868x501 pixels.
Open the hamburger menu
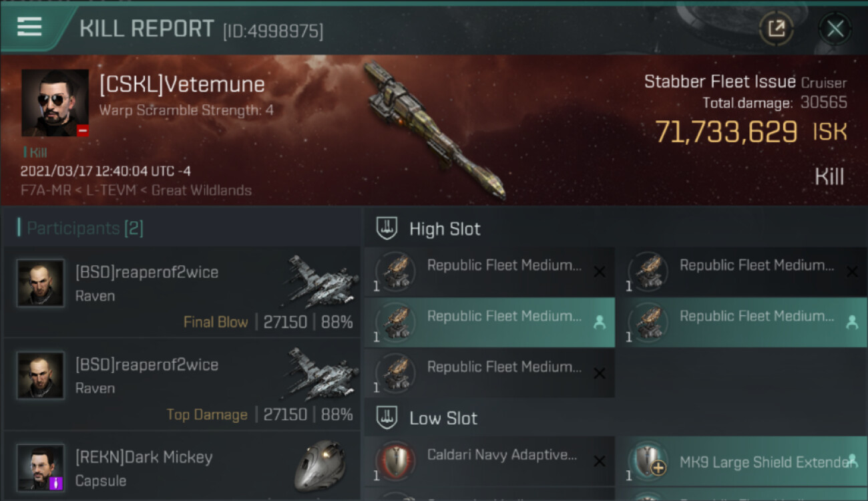(30, 27)
